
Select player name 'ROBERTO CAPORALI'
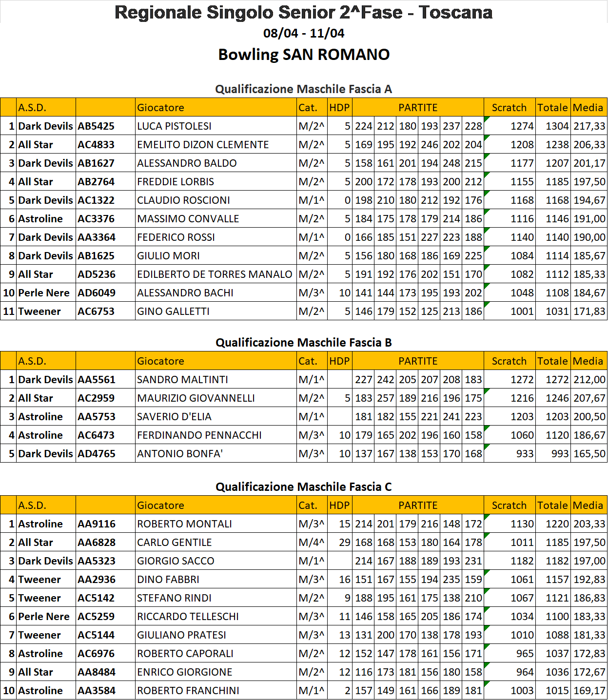coord(185,654)
